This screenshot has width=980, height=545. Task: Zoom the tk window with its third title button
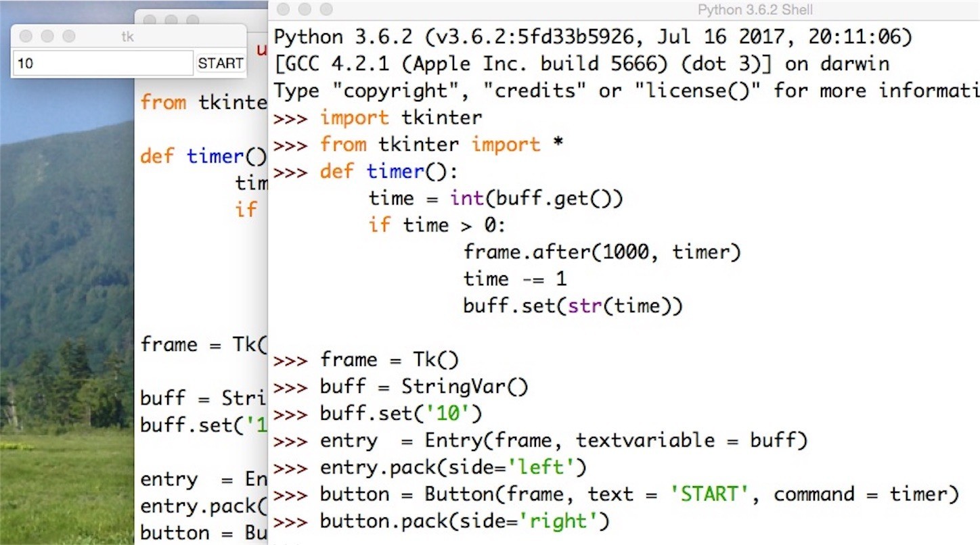[x=69, y=37]
